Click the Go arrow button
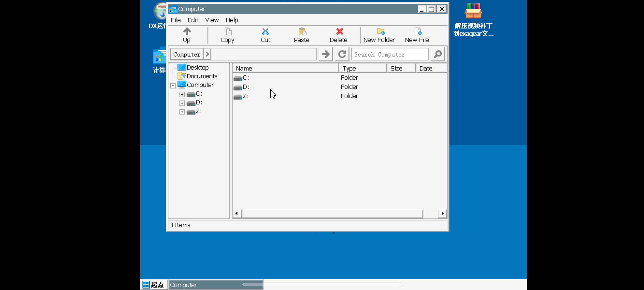Screen dimensions: 644x290 [x=326, y=54]
